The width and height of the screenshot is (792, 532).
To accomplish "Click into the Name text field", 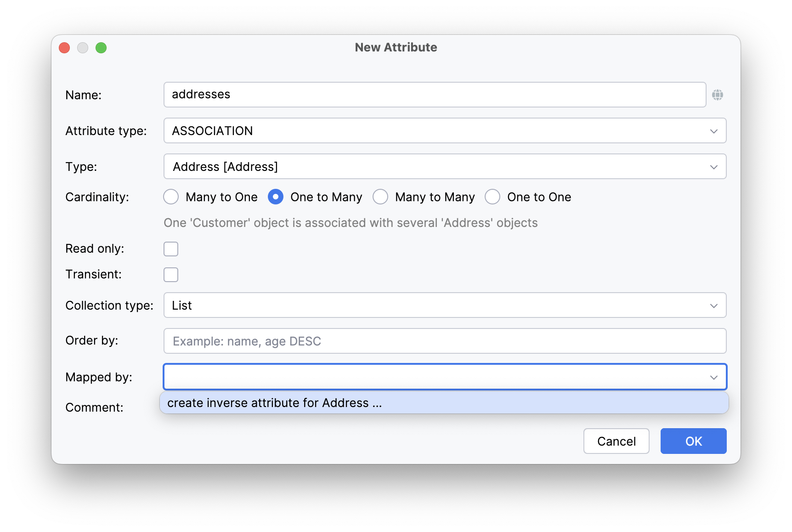I will [x=434, y=95].
